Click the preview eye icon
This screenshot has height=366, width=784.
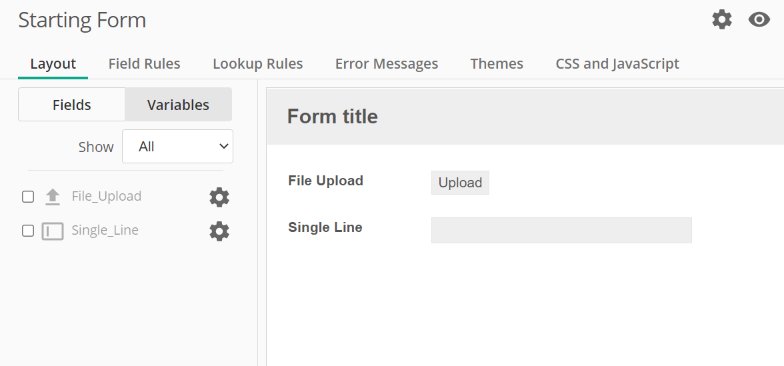pos(759,20)
